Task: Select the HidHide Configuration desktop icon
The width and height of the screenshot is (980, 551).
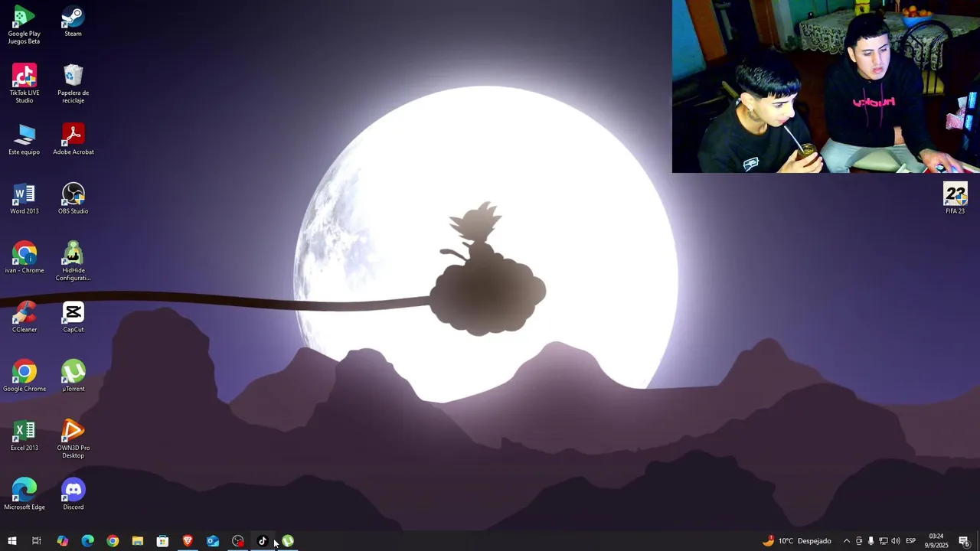Action: (73, 261)
